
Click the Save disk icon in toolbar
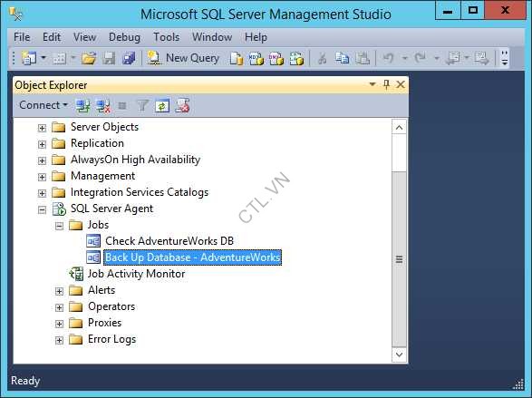[109, 58]
